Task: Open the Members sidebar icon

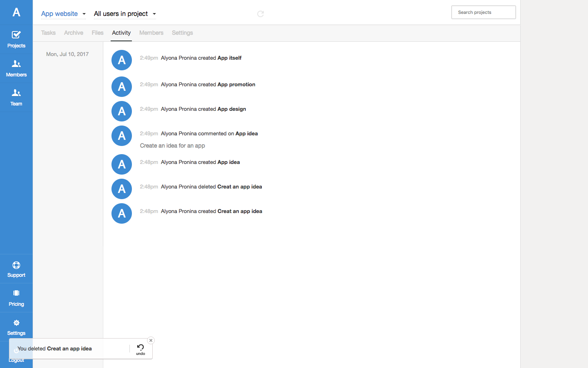Action: (16, 68)
